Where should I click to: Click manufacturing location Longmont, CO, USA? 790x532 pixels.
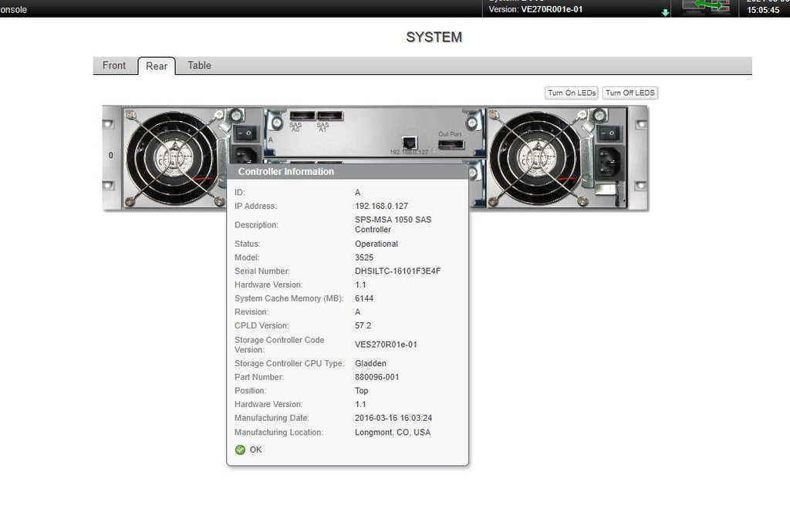[393, 433]
